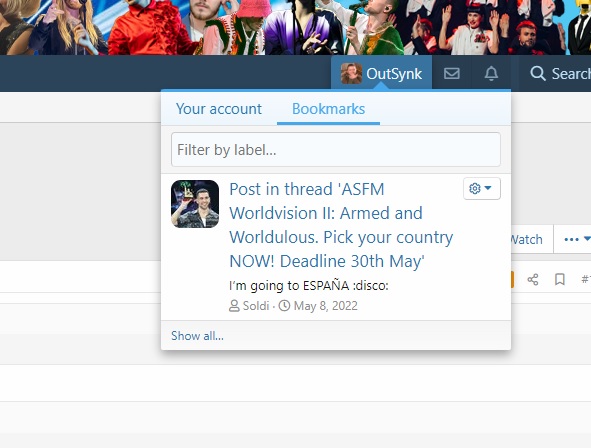The image size is (591, 448).
Task: Switch to the Your account tab
Action: click(x=219, y=109)
